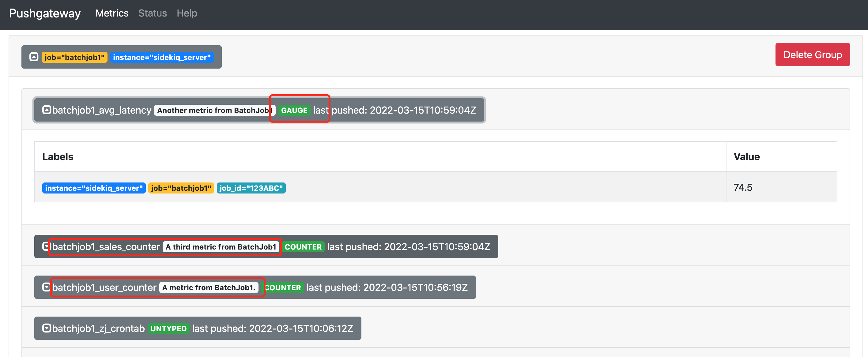Click the Pushgateway brand link
This screenshot has width=868, height=357.
pyautogui.click(x=45, y=13)
